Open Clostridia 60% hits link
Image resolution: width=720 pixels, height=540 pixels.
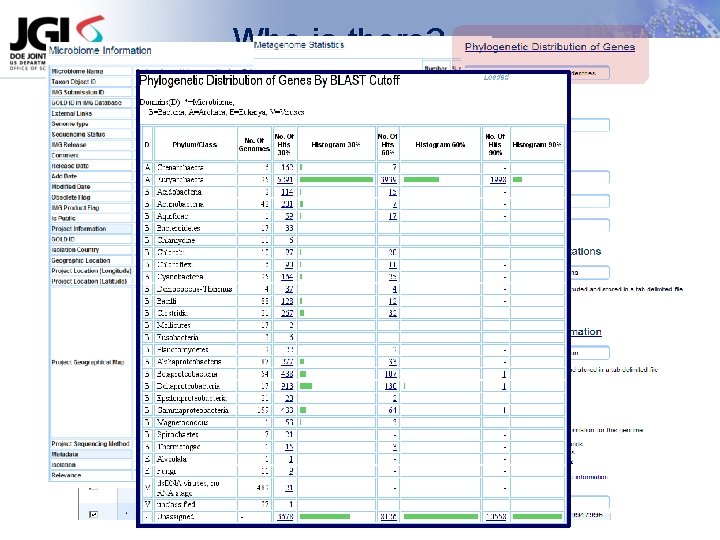point(393,313)
